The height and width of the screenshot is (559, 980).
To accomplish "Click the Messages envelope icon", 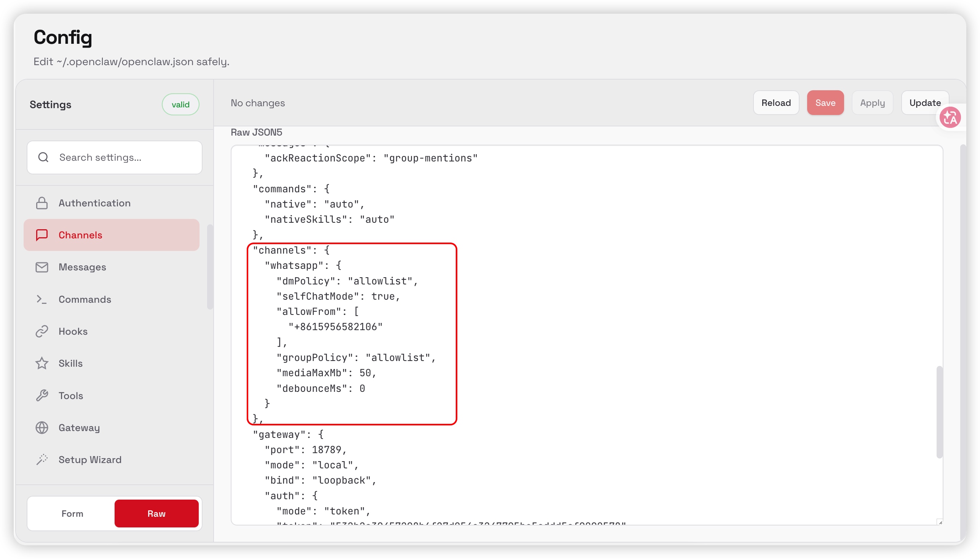I will click(x=42, y=267).
